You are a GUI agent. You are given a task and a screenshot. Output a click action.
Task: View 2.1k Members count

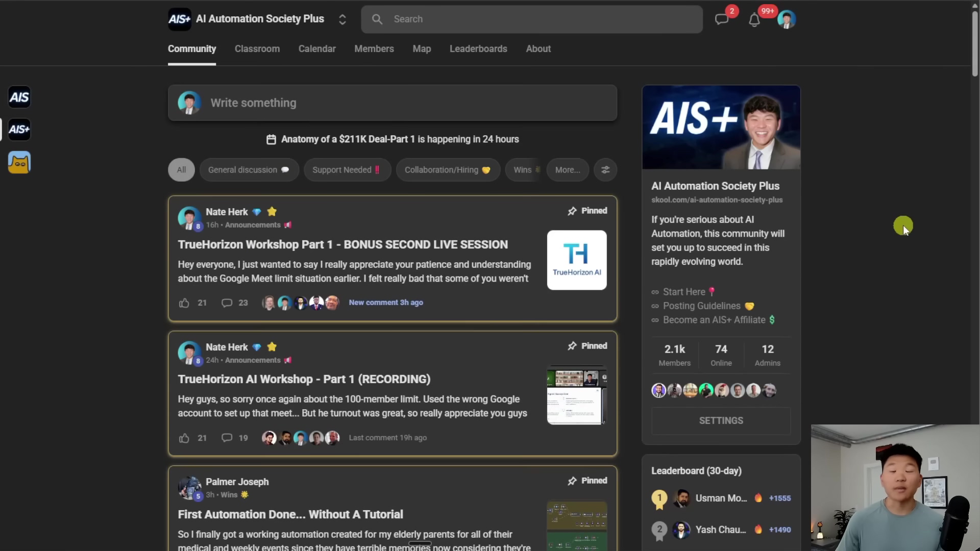pyautogui.click(x=674, y=356)
